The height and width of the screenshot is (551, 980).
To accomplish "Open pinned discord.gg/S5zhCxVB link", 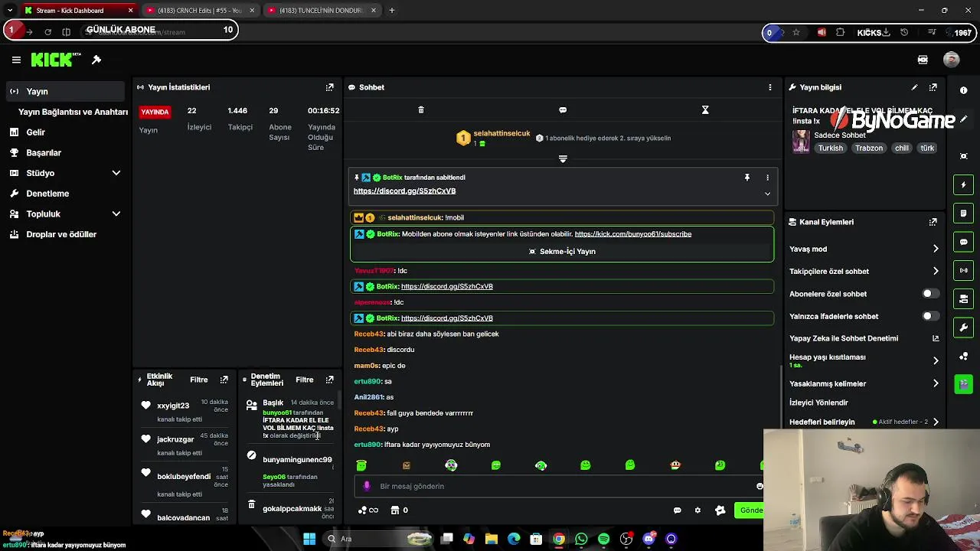I will [x=404, y=191].
